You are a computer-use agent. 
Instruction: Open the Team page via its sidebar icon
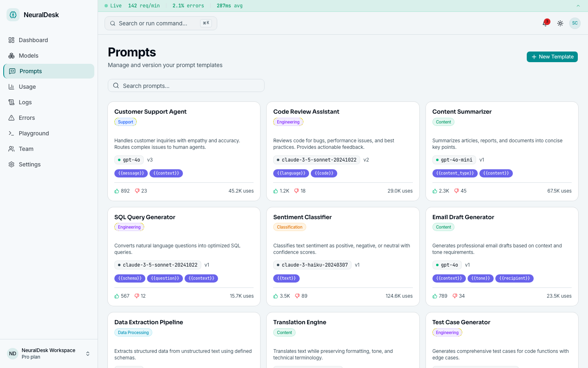12,148
